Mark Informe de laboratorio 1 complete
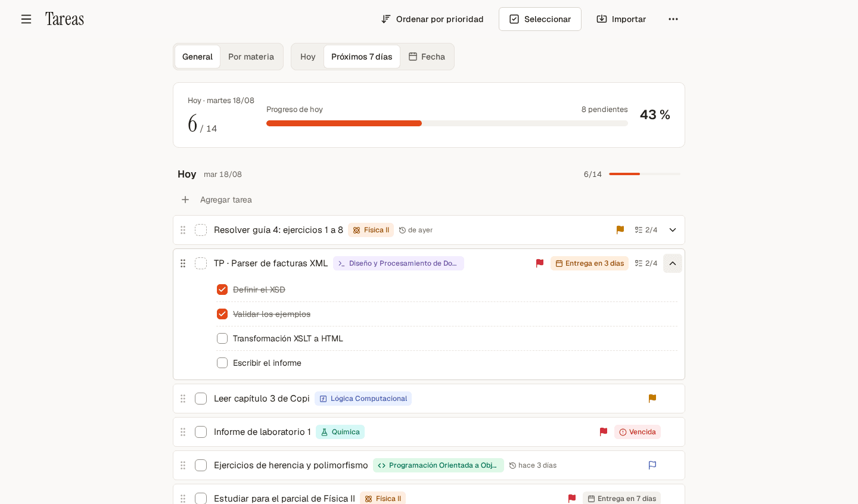This screenshot has width=858, height=504. [x=201, y=432]
